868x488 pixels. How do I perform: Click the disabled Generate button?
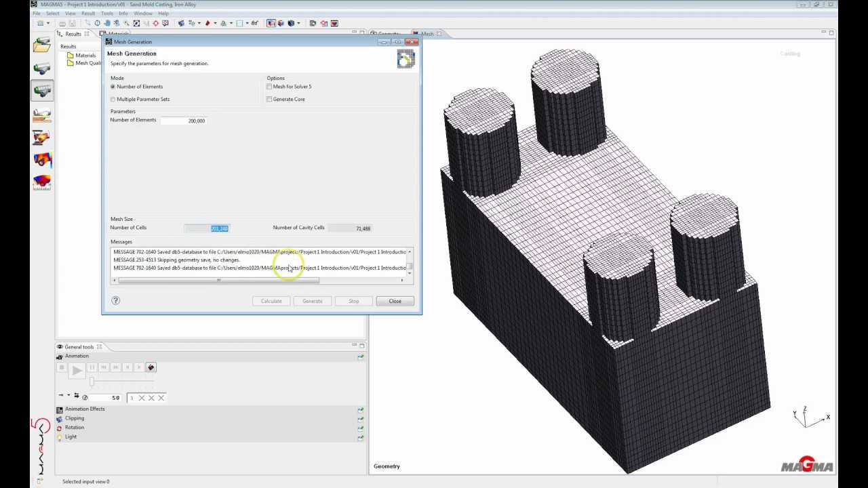coord(313,301)
